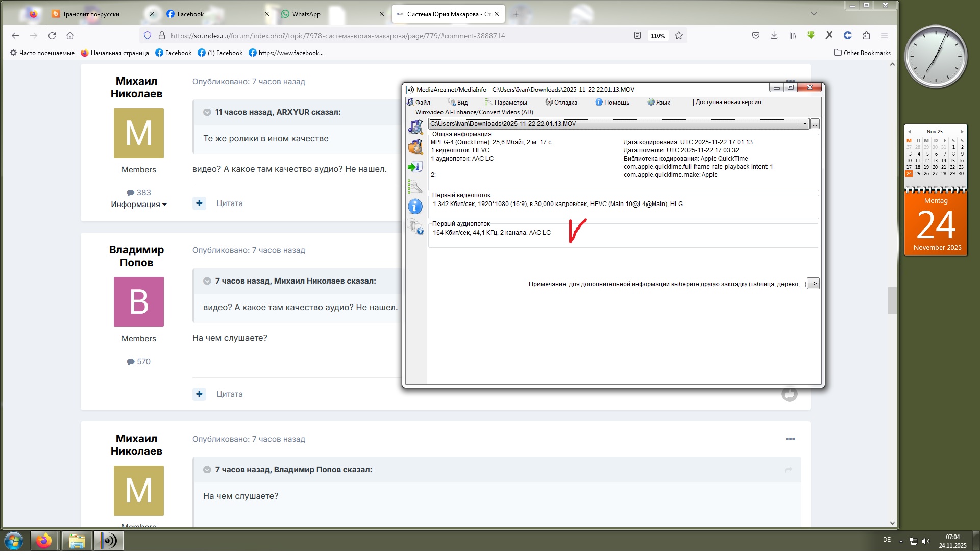980x560 pixels.
Task: Expand Информация under Михаил Николаев
Action: (138, 205)
